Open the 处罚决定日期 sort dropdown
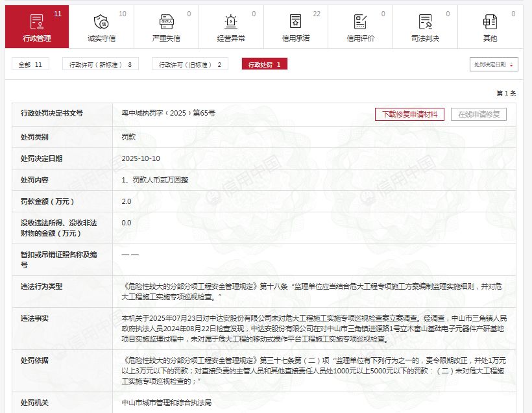The width and height of the screenshot is (532, 413). pos(494,64)
